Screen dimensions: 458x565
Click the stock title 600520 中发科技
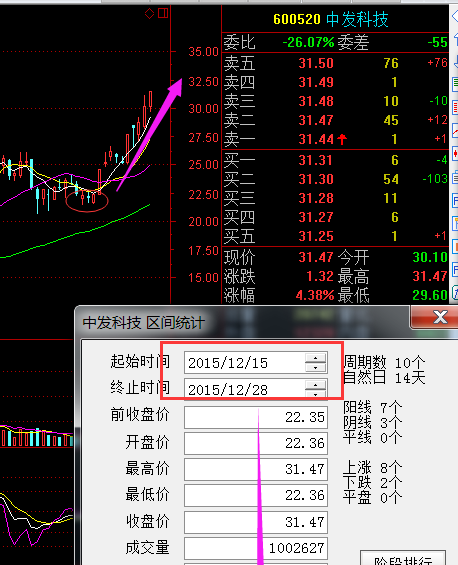[330, 19]
